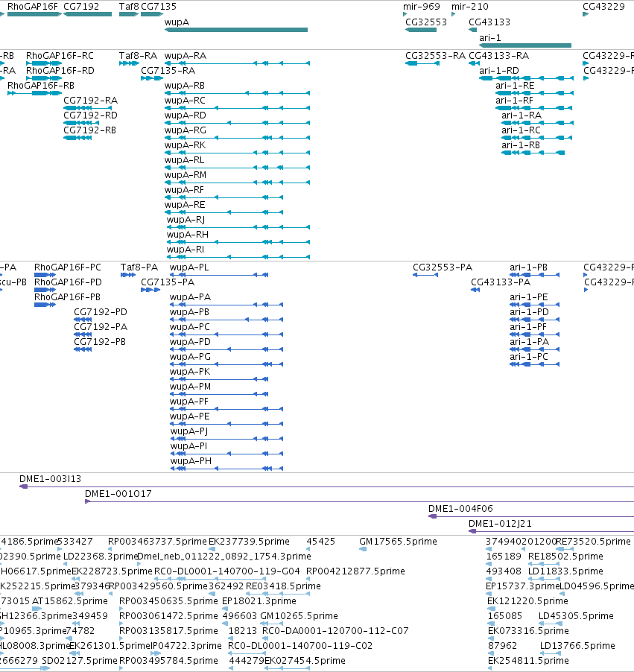This screenshot has height=672, width=634.
Task: Select transcript ari-1-RD
Action: (499, 71)
